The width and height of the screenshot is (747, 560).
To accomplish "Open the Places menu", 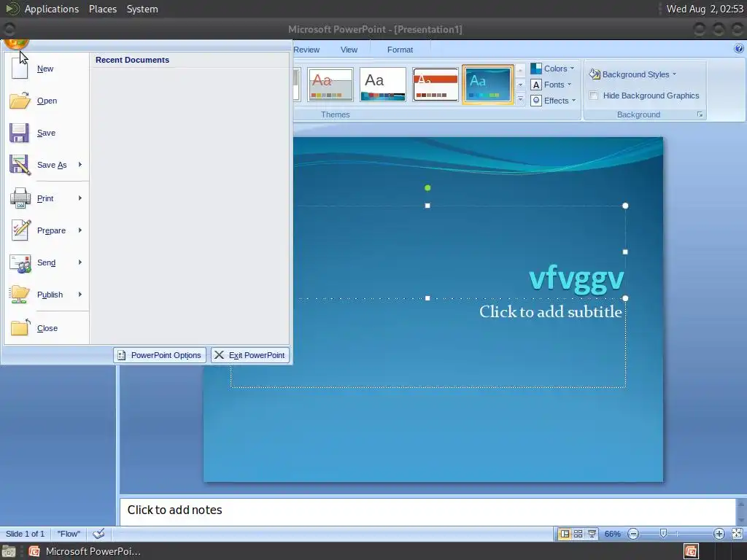I will tap(103, 9).
